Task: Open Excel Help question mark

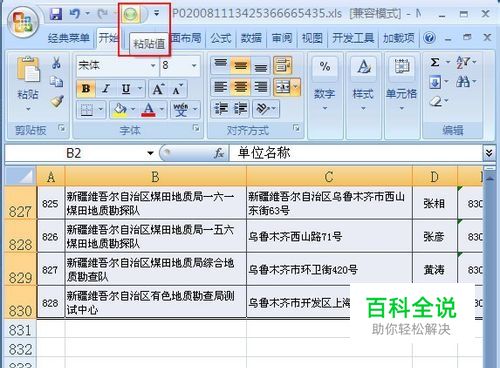Action: pos(429,38)
